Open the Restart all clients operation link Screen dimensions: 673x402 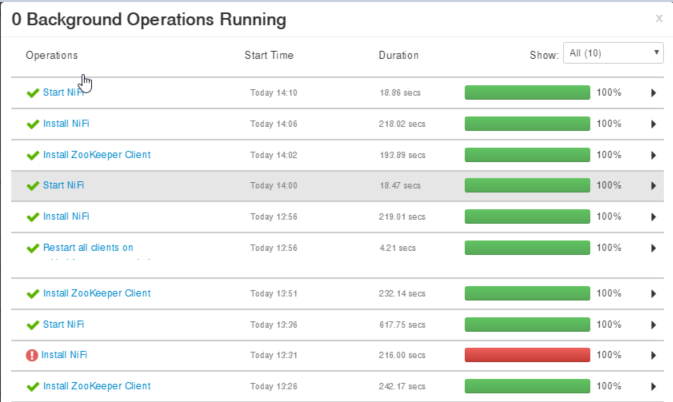coord(88,248)
